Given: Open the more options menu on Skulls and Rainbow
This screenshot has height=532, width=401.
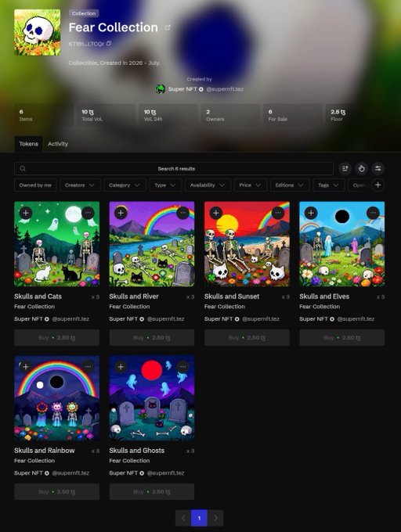Looking at the screenshot, I should 88,367.
